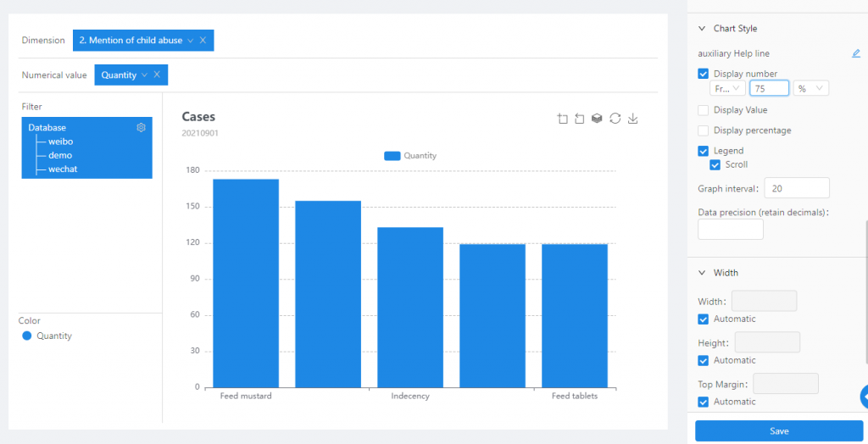Click the area zoom icon above chart
The height and width of the screenshot is (444, 868).
[x=563, y=119]
